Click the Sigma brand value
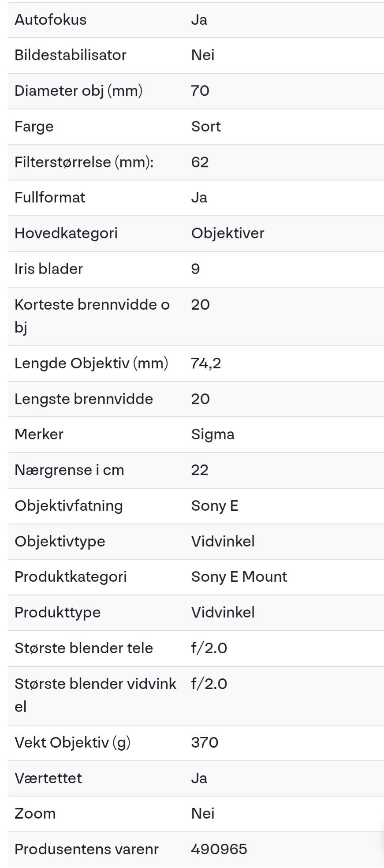The width and height of the screenshot is (384, 868). coord(213,434)
